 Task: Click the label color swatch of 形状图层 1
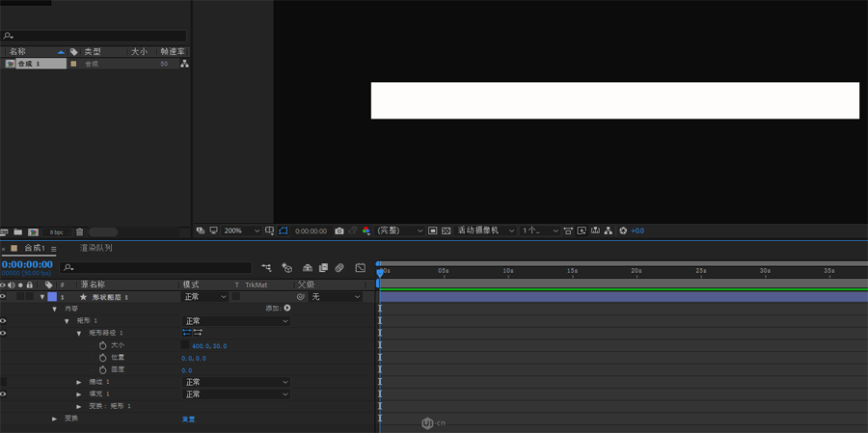tap(52, 297)
